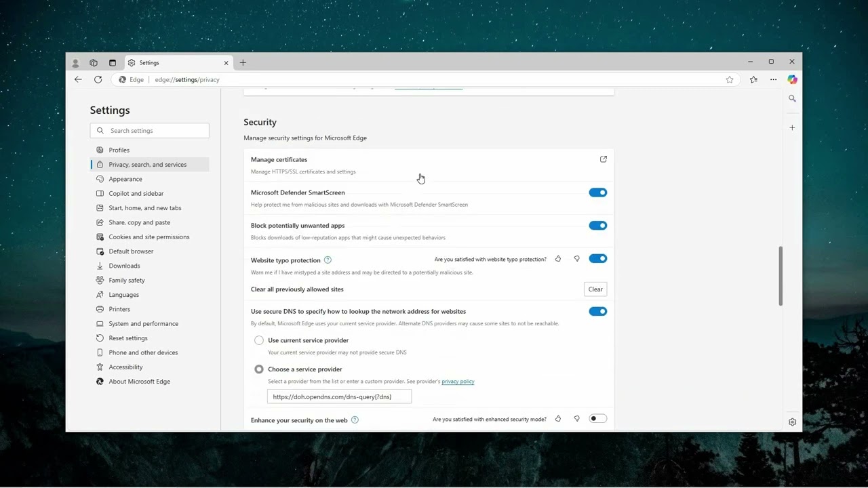
Task: Open sidebar search icon
Action: point(792,98)
